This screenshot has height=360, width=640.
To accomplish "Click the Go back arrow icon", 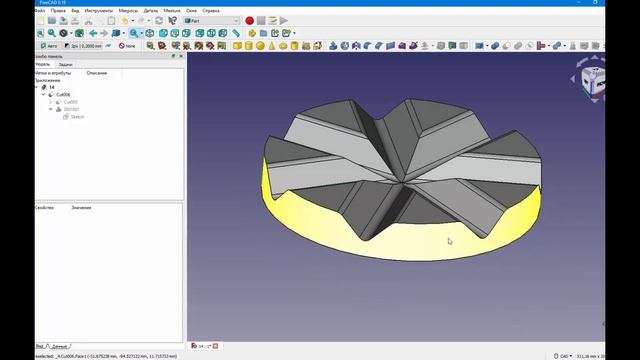I will [93, 33].
